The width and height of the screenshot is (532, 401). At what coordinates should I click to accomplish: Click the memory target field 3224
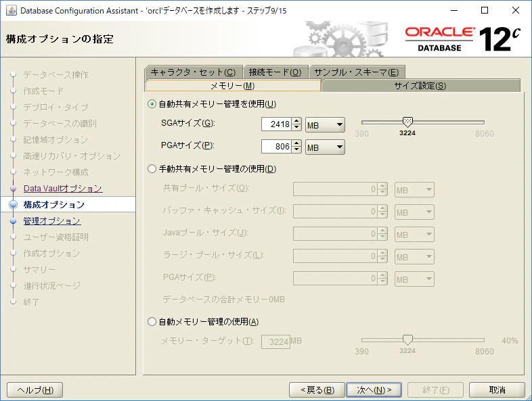[x=276, y=341]
